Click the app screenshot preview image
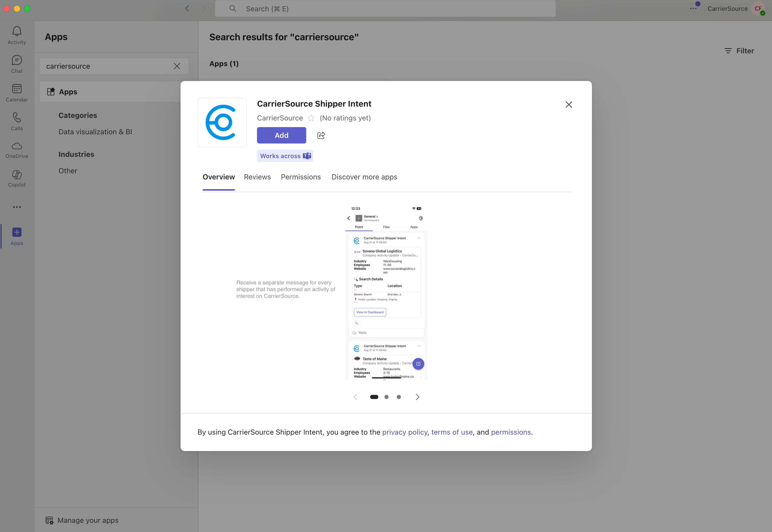 pyautogui.click(x=386, y=293)
